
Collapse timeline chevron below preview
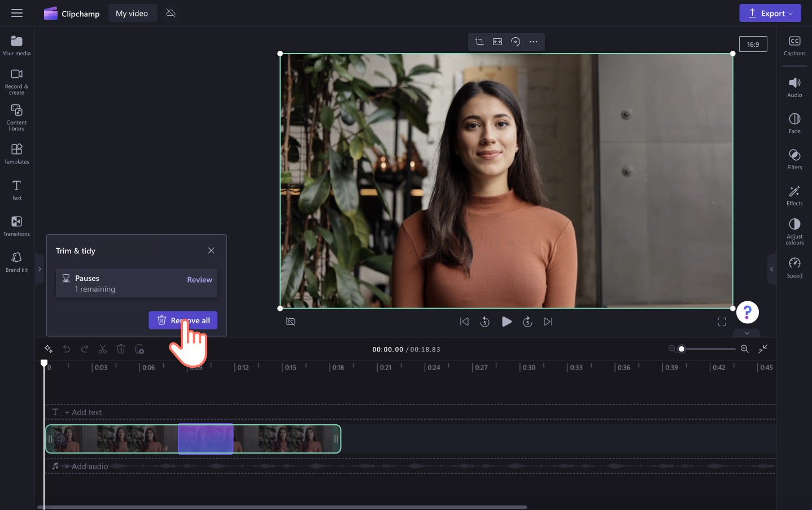747,333
